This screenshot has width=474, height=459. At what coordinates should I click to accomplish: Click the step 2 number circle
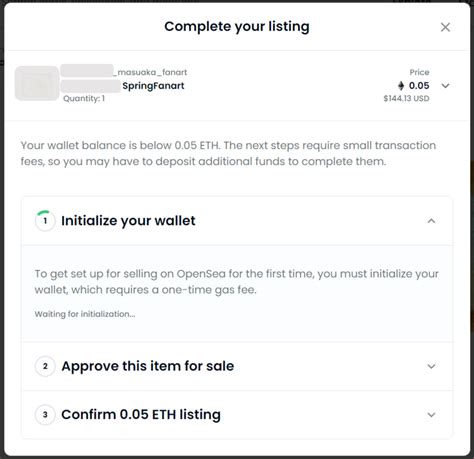[x=45, y=366]
